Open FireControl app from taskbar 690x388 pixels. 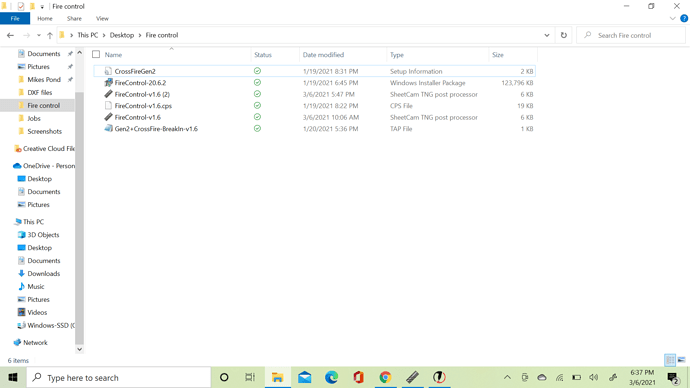click(439, 377)
